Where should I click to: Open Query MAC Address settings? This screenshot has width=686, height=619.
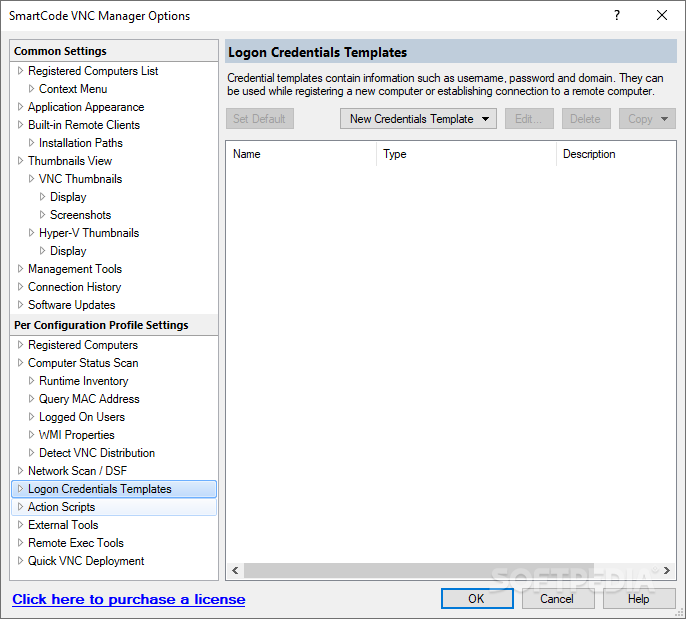(x=89, y=399)
